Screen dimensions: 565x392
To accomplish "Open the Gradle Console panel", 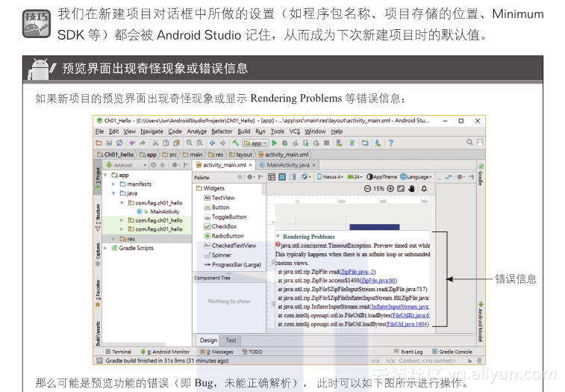I will click(452, 352).
